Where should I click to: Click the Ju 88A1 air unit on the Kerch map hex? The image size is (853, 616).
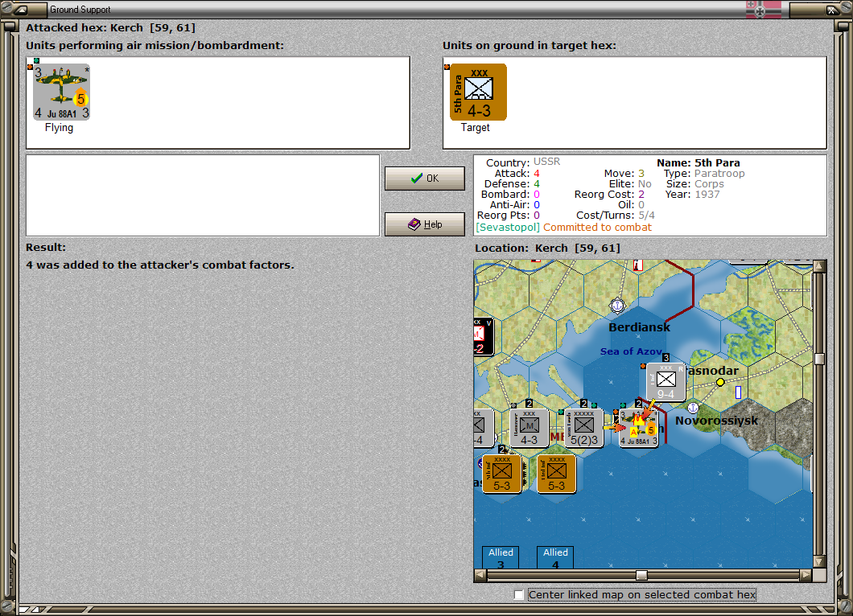point(639,428)
